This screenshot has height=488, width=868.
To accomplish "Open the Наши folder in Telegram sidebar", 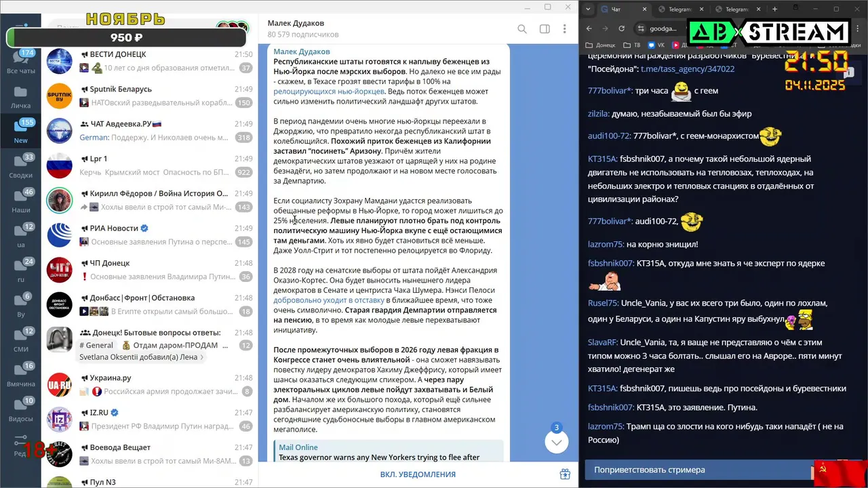I will 20,201.
